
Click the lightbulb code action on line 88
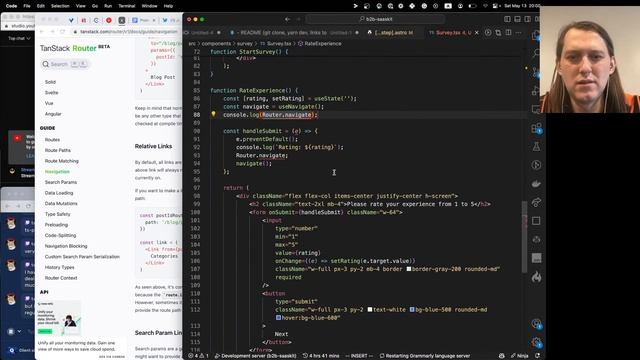coord(213,114)
